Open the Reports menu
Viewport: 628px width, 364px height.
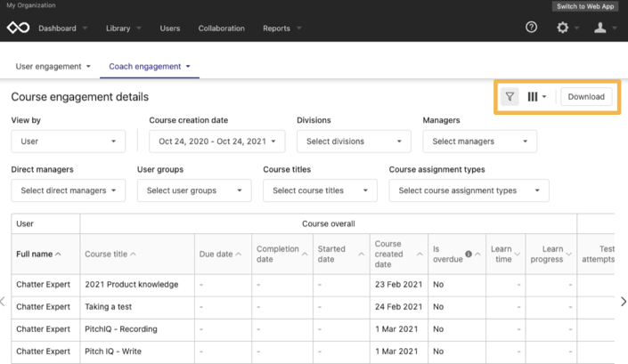tap(282, 28)
